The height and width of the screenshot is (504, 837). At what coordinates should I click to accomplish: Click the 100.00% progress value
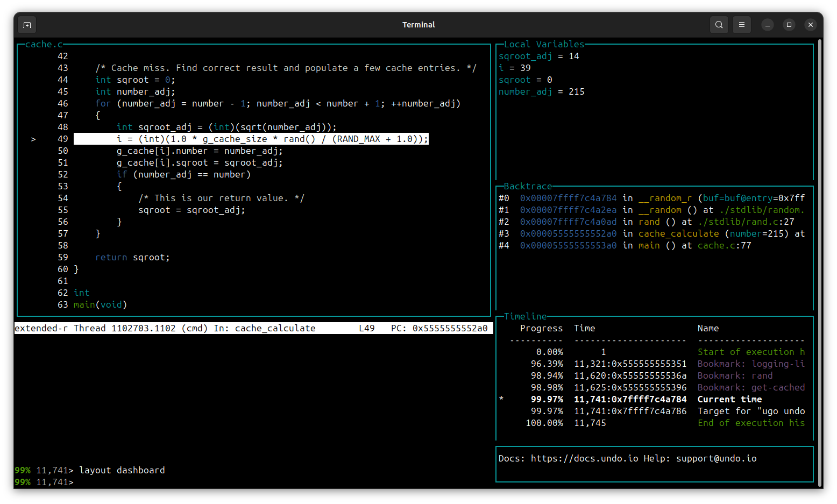545,423
